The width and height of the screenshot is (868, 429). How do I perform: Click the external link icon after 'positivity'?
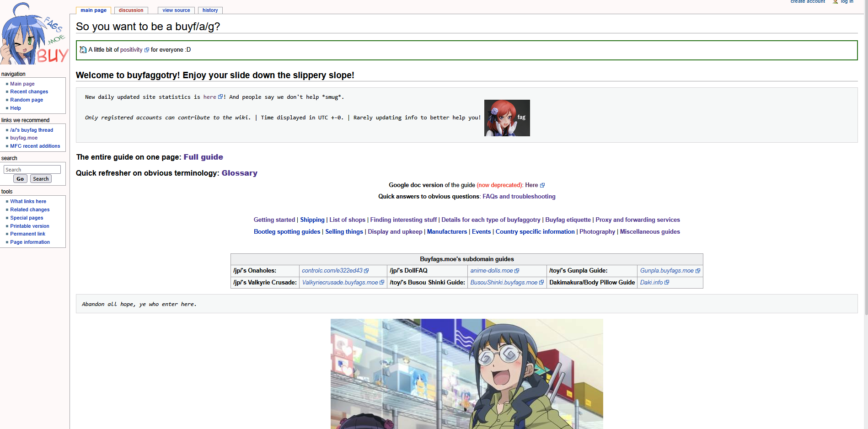coord(147,50)
